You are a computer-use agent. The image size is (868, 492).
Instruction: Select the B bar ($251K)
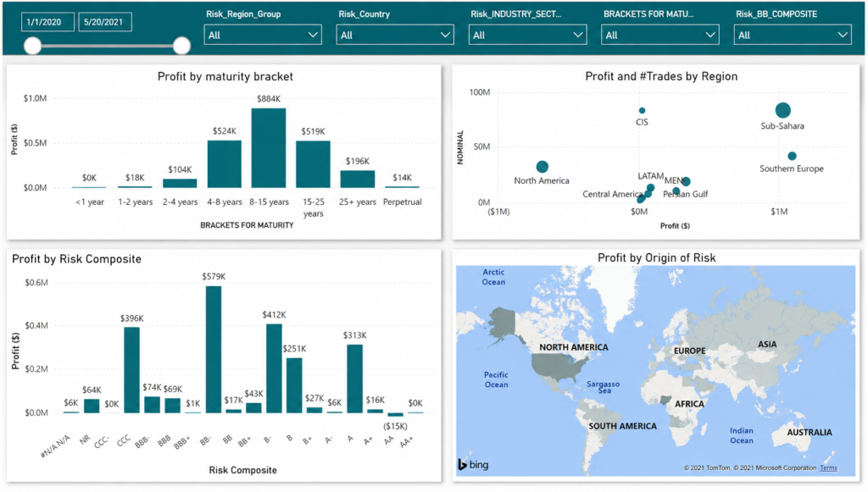pyautogui.click(x=294, y=385)
